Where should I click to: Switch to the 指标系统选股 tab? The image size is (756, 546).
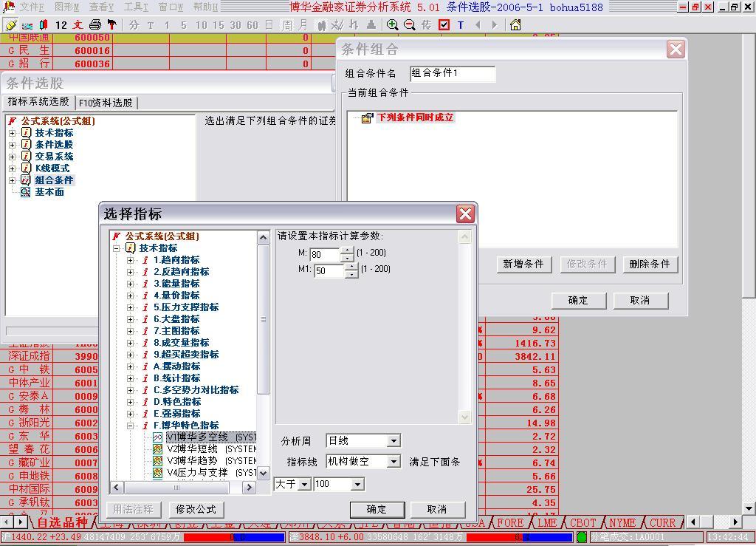38,102
